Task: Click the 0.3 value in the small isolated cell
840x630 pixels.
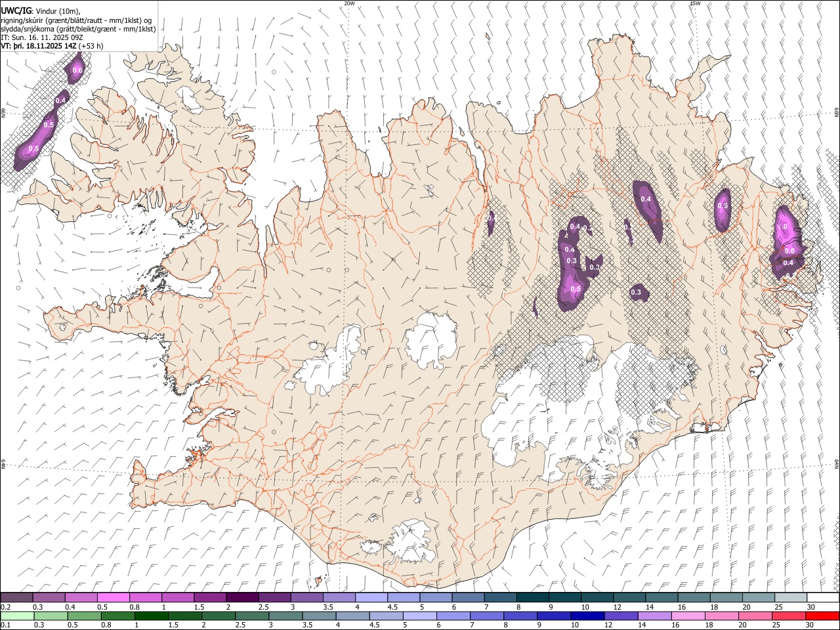Action: (636, 292)
